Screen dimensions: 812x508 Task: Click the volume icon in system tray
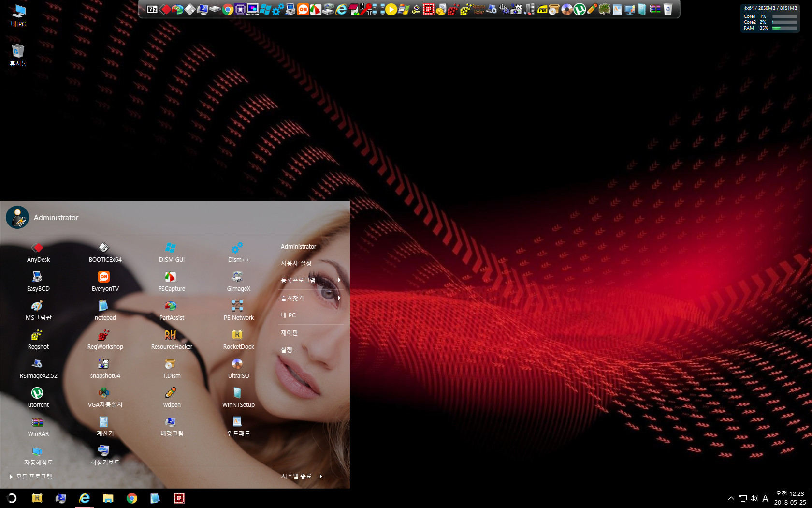point(754,498)
